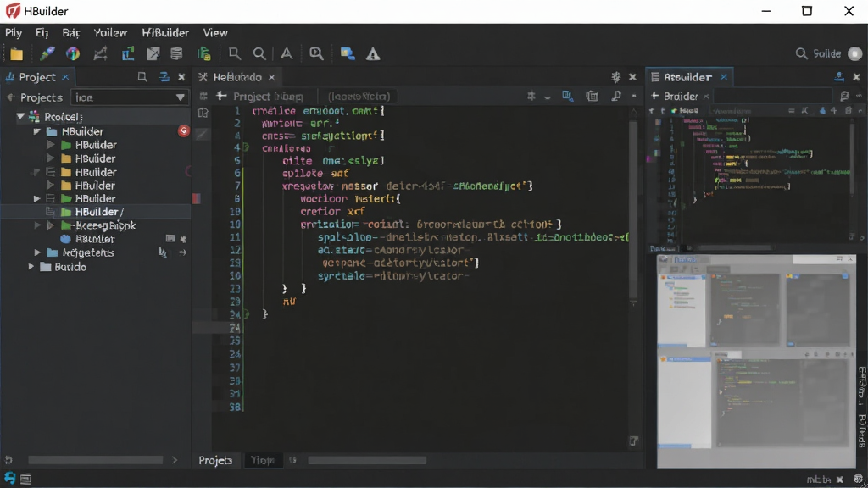868x488 pixels.
Task: Close the Asuuilder panel tab
Action: [724, 77]
